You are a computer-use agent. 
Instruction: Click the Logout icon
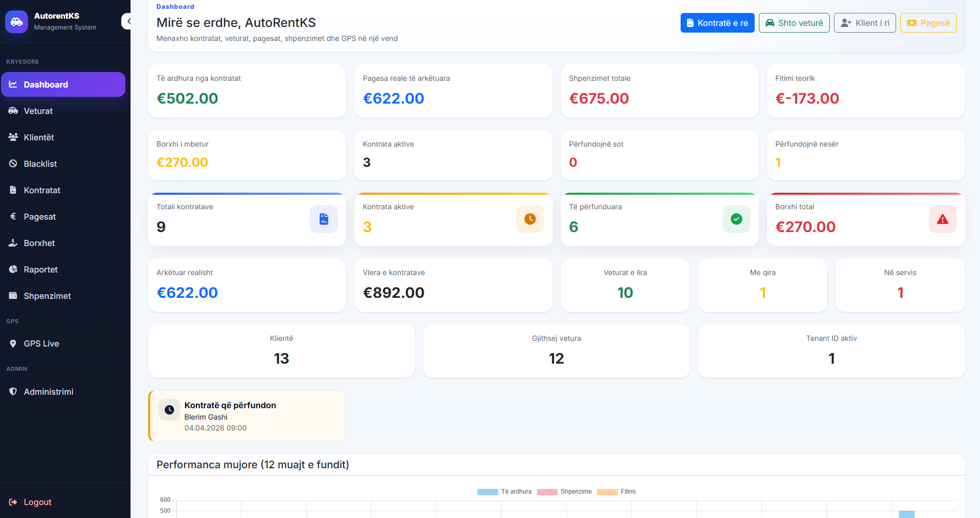[x=13, y=502]
